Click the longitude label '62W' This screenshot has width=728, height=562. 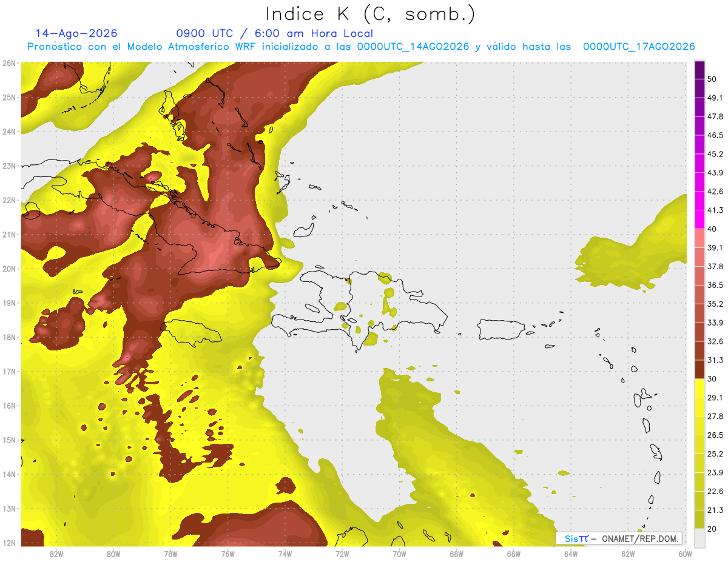628,554
